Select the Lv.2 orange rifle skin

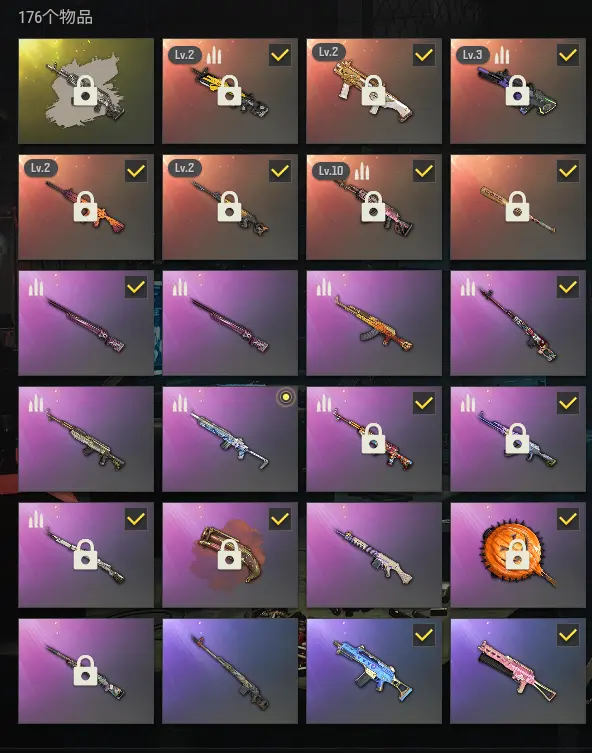tap(86, 207)
